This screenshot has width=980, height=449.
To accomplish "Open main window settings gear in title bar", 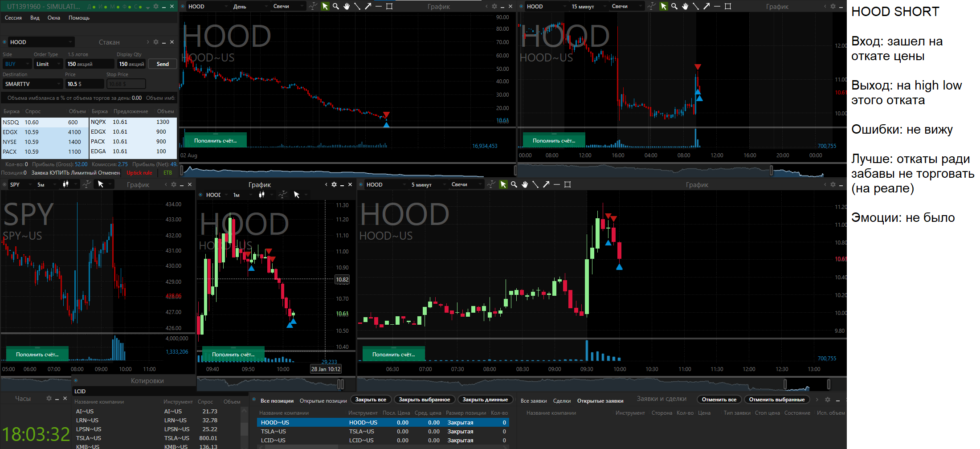I will [156, 6].
